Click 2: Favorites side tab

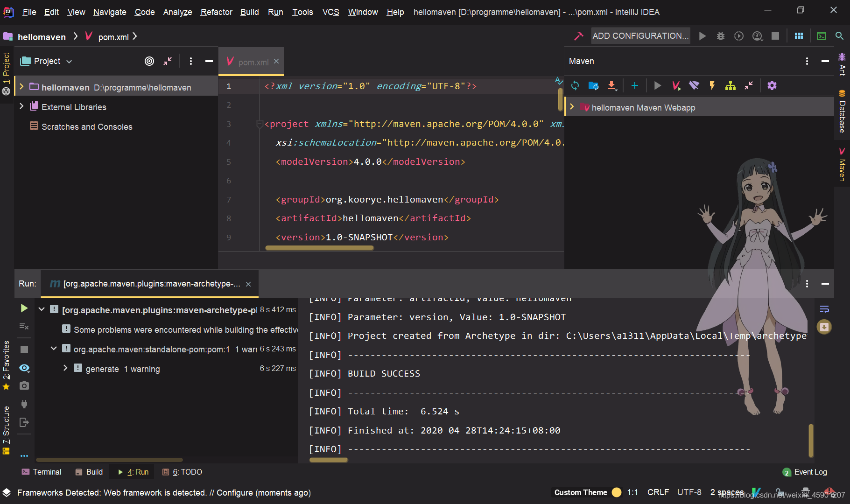[x=6, y=365]
